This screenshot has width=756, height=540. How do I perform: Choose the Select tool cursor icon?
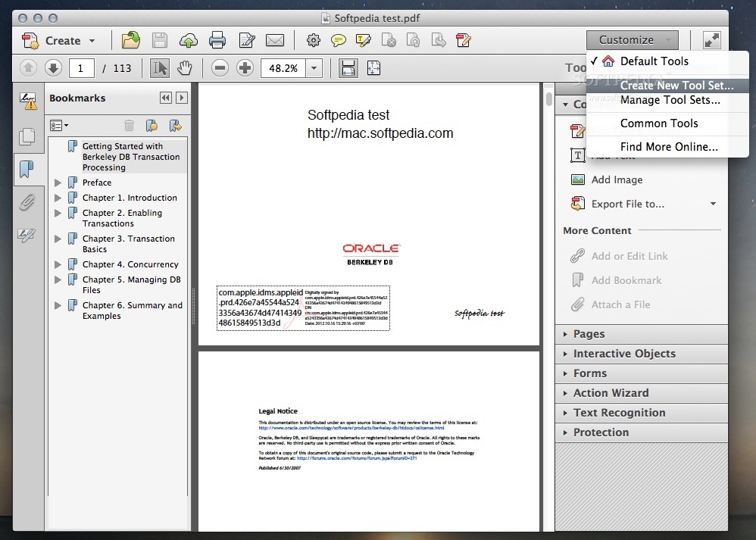pos(160,68)
